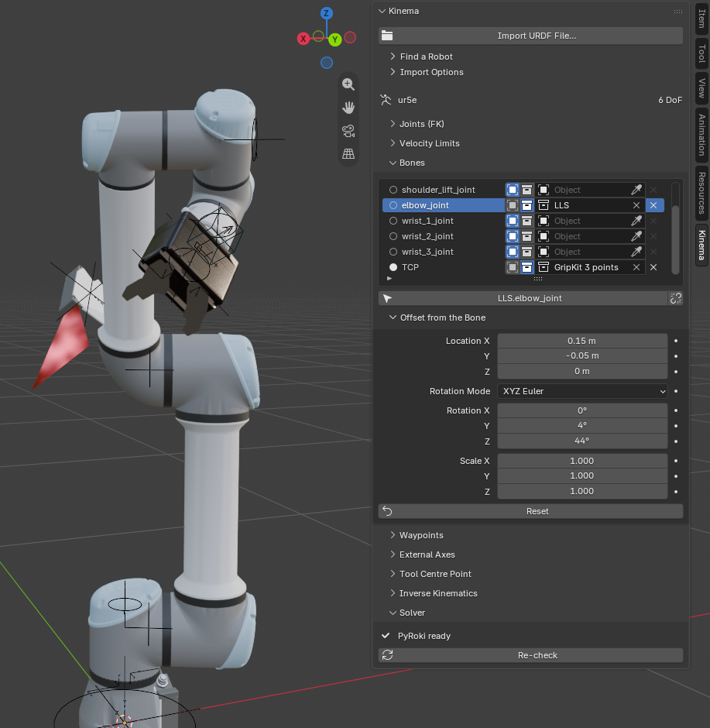Open Animation sidebar tab
710x728 pixels.
pos(701,135)
